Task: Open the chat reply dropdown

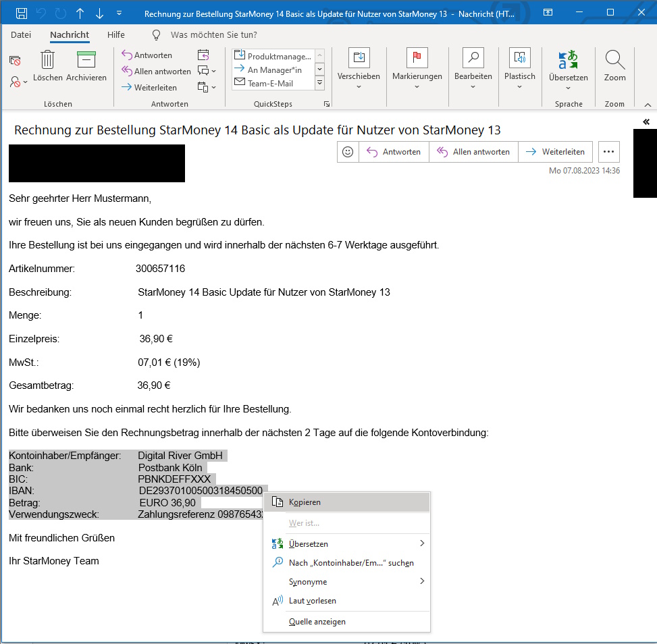Action: tap(207, 71)
